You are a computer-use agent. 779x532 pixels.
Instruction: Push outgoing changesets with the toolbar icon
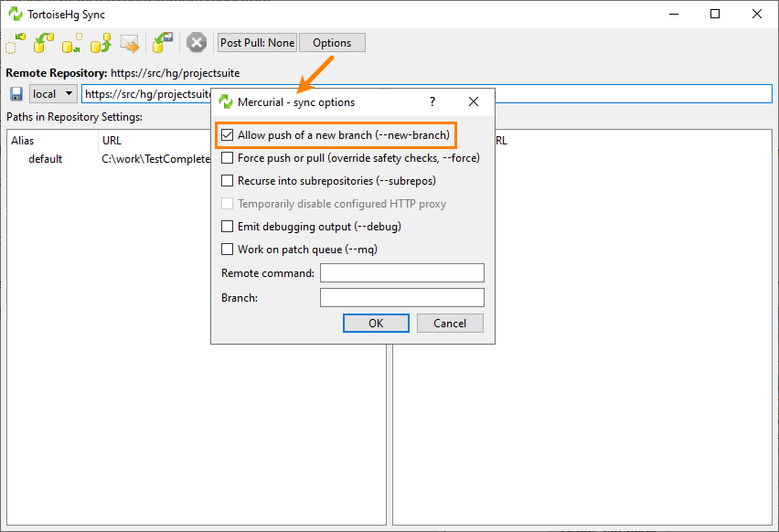(x=100, y=42)
